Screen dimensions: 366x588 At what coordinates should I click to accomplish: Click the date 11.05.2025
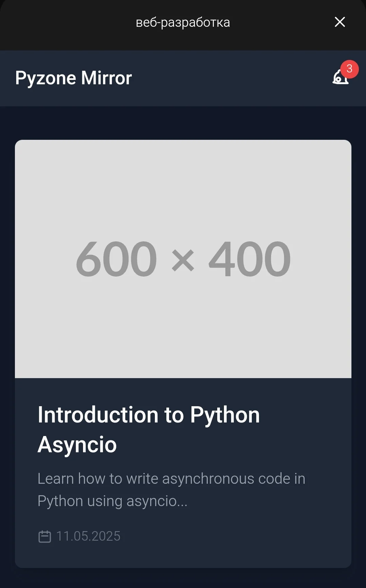pyautogui.click(x=88, y=536)
